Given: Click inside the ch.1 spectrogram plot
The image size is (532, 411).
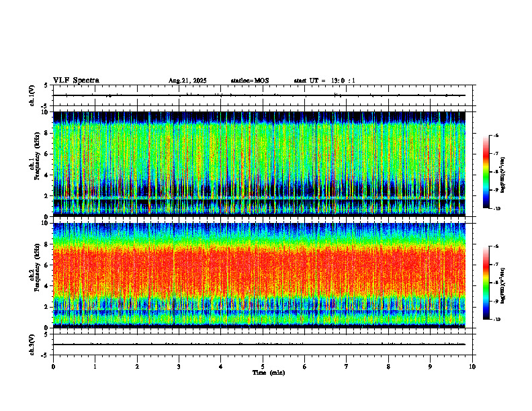Looking at the screenshot, I should click(259, 164).
